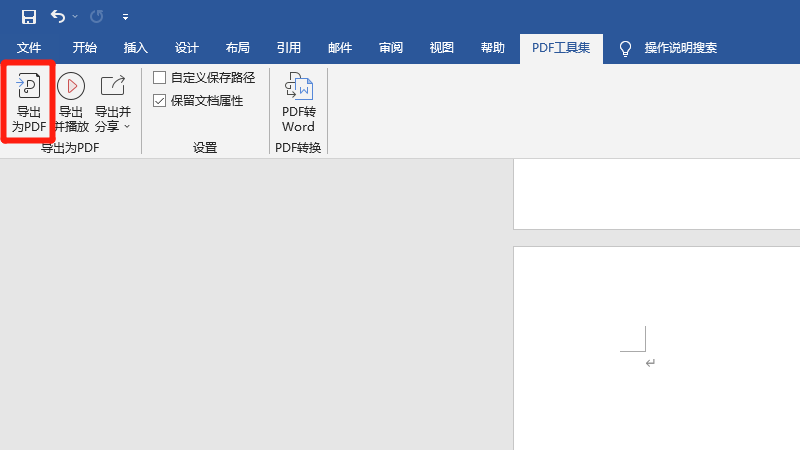Viewport: 800px width, 450px height.
Task: Select the 视图 ribbon tab
Action: (441, 48)
